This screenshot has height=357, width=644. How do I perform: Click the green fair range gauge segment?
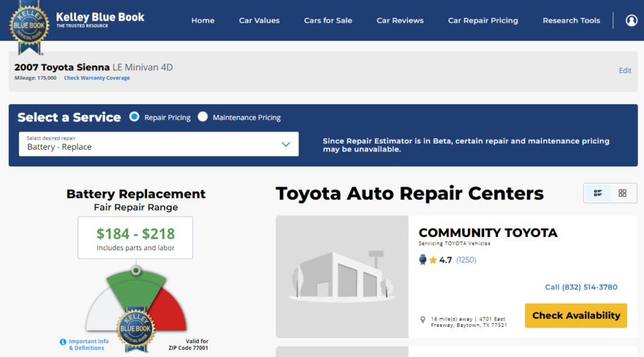click(136, 290)
